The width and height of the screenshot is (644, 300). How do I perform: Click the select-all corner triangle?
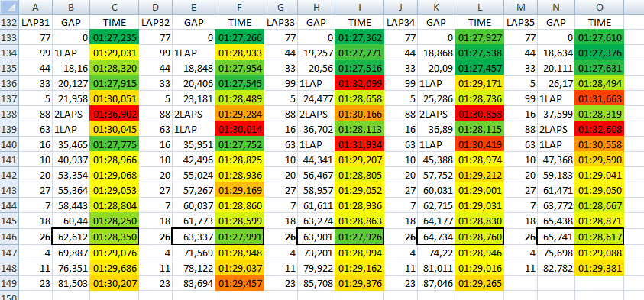pos(9,7)
